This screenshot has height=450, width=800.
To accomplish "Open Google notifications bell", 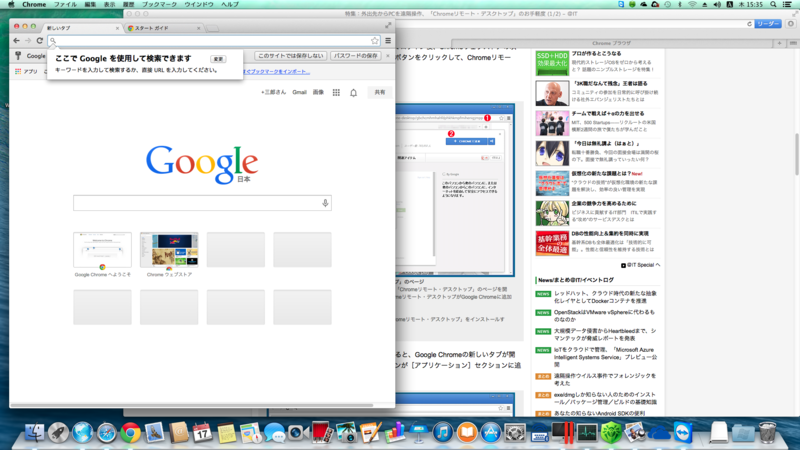I will point(353,93).
